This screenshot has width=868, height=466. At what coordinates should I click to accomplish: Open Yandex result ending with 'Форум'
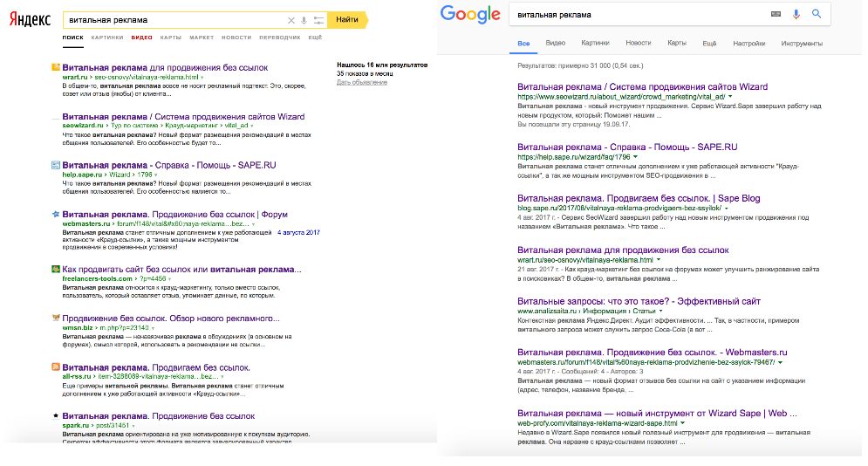pos(175,215)
